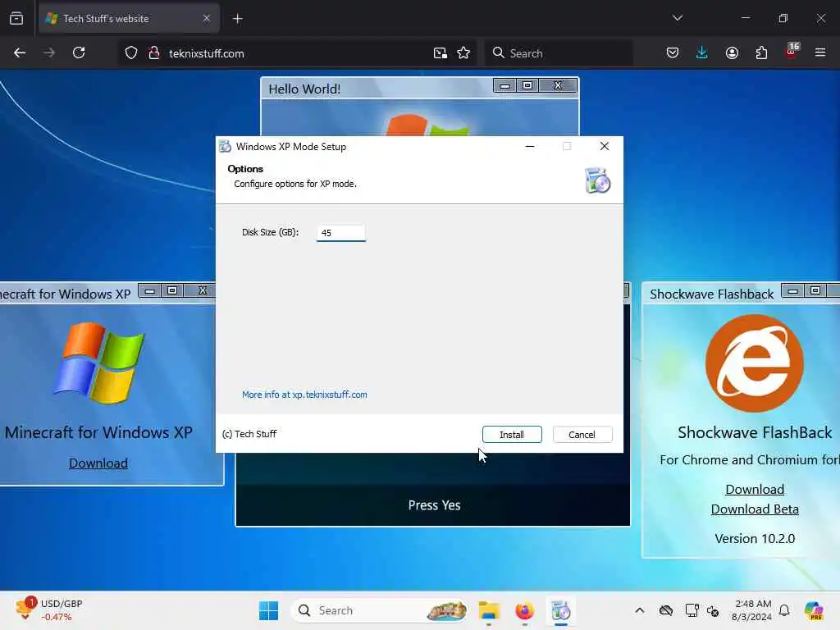Open the USD/GBP widget on the taskbar
This screenshot has height=630, width=840.
pos(49,610)
